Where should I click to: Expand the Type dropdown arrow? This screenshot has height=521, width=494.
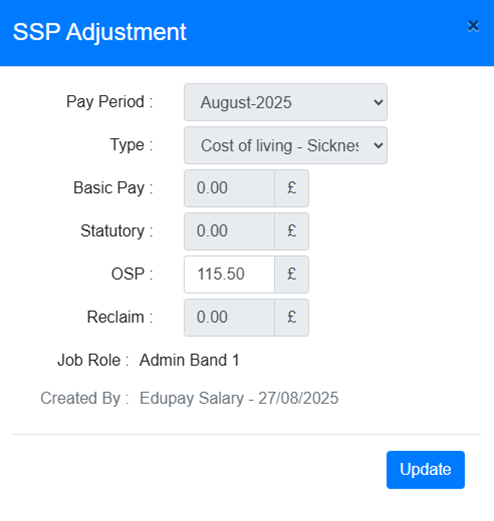(378, 145)
